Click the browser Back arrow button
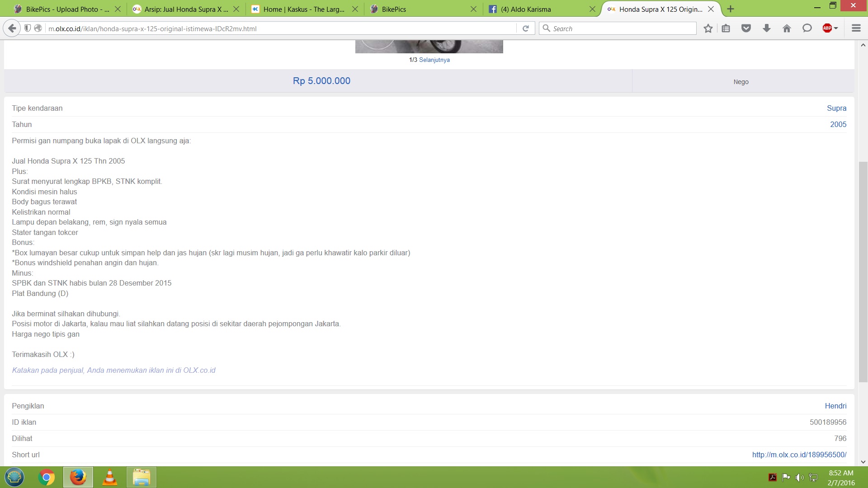 (12, 28)
